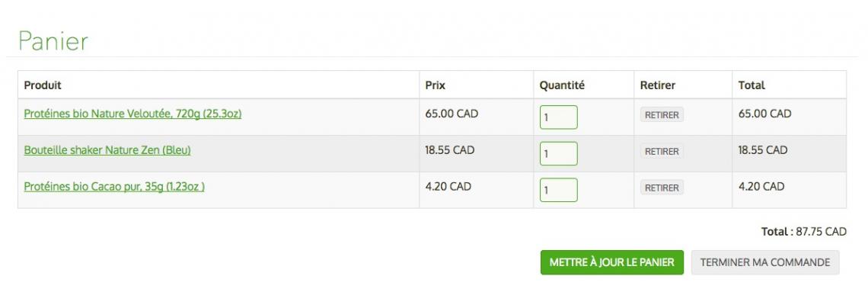Screen dimensions: 868x305
Task: Open the Bouteille shaker Nature Zen link
Action: coord(107,150)
